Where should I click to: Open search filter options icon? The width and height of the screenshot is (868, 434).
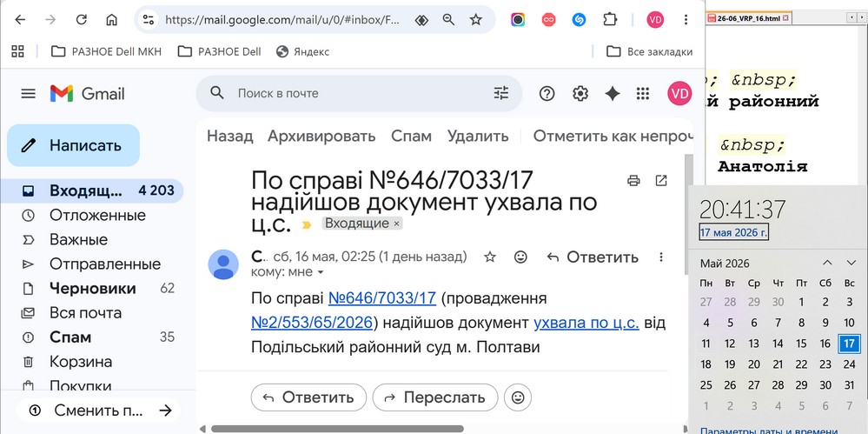[501, 93]
